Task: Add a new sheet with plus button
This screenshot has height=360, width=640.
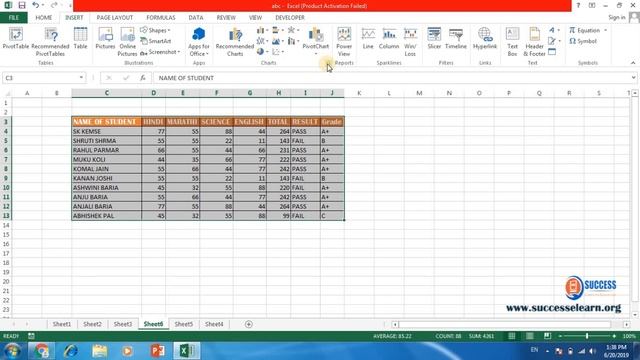Action: (x=249, y=324)
